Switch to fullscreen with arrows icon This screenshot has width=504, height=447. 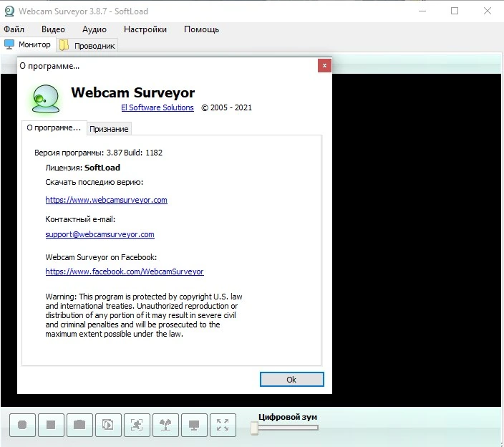pos(223,425)
